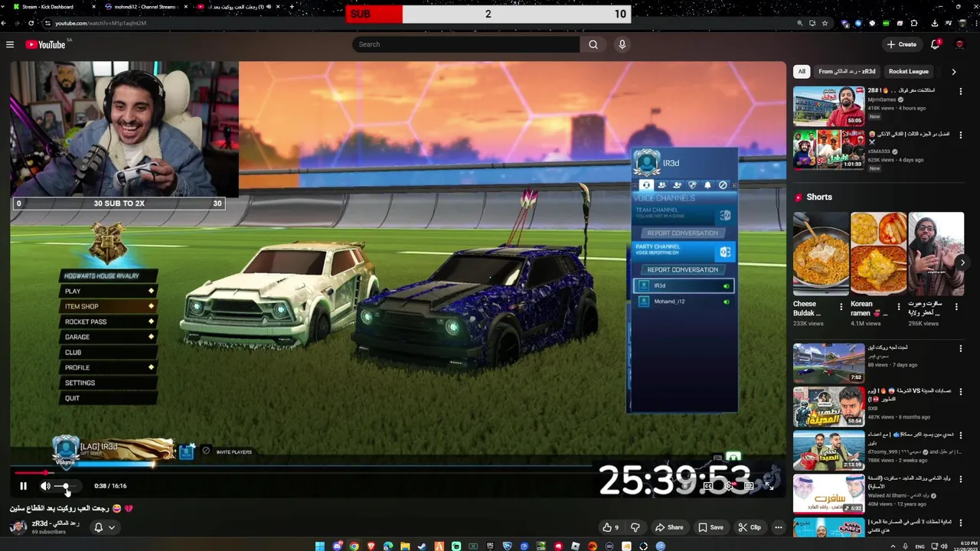
Task: Select the From zR3d filter chip
Action: (847, 72)
